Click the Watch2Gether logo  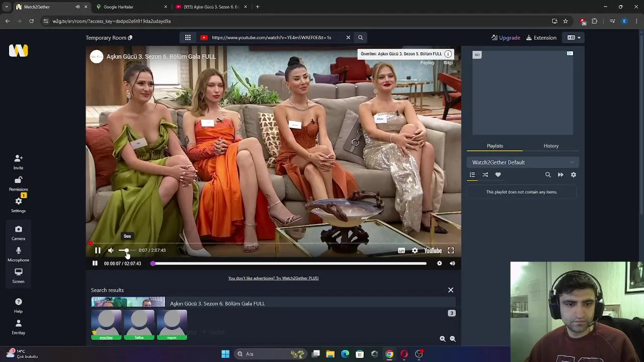point(18,51)
